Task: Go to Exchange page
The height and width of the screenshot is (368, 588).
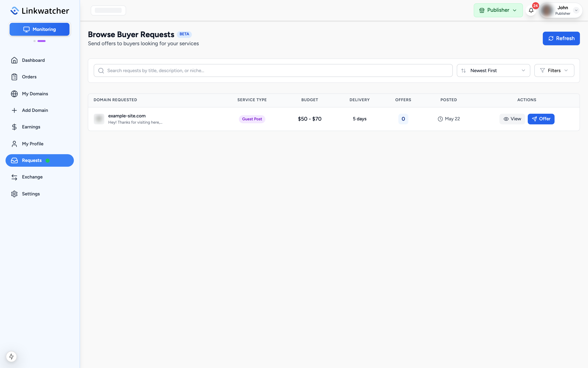Action: [40, 177]
